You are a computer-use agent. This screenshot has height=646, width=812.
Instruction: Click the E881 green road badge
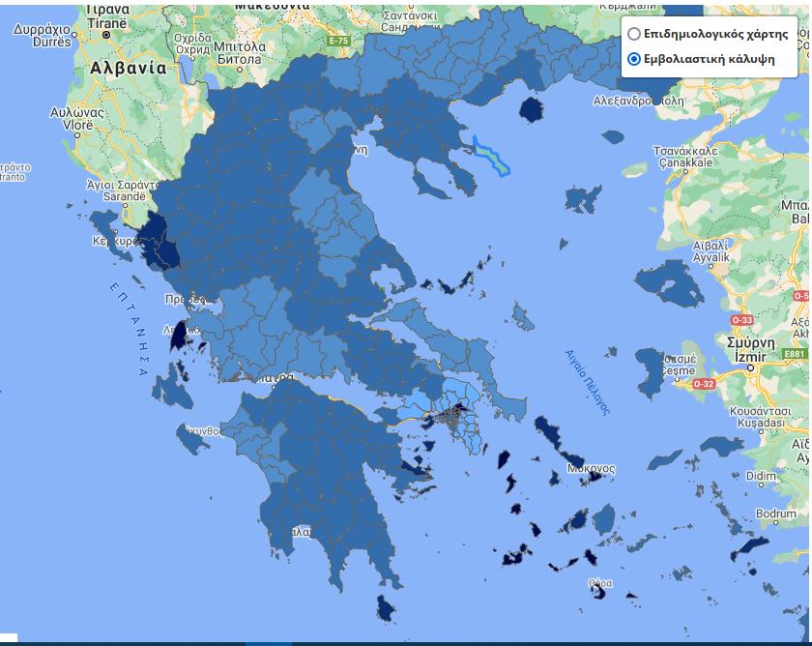[795, 354]
